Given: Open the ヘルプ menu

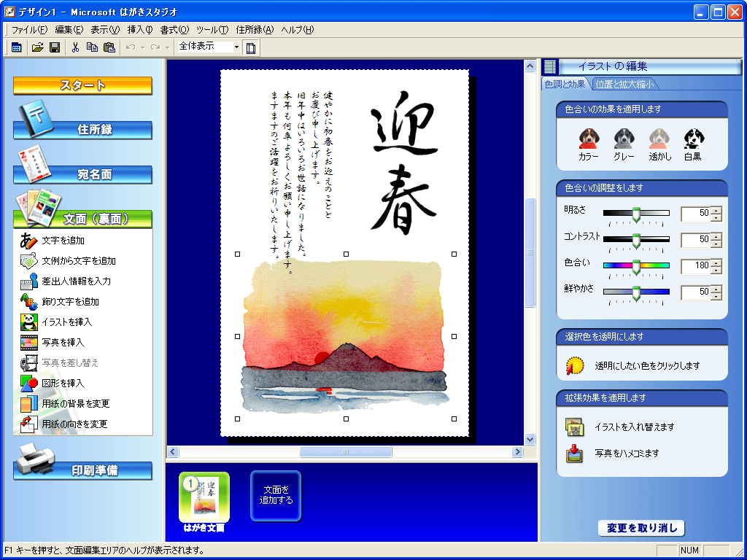Looking at the screenshot, I should tap(298, 30).
